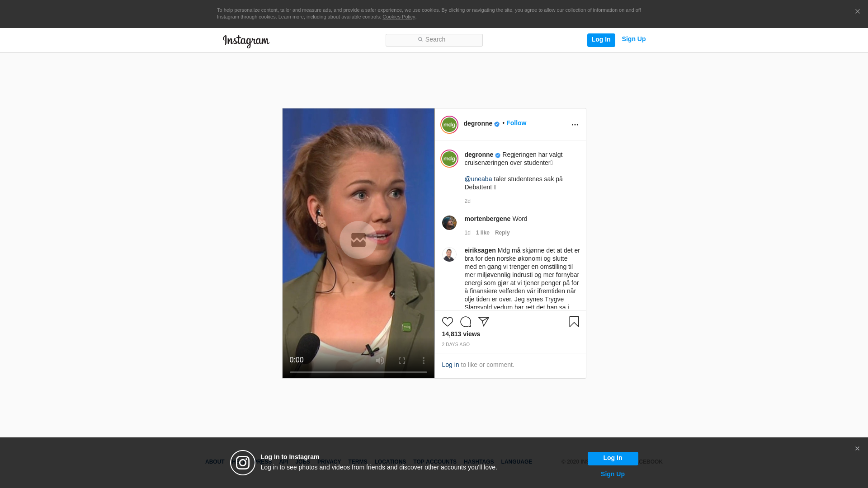This screenshot has width=868, height=488.
Task: Click the verified badge next to degronne header
Action: coord(497,124)
